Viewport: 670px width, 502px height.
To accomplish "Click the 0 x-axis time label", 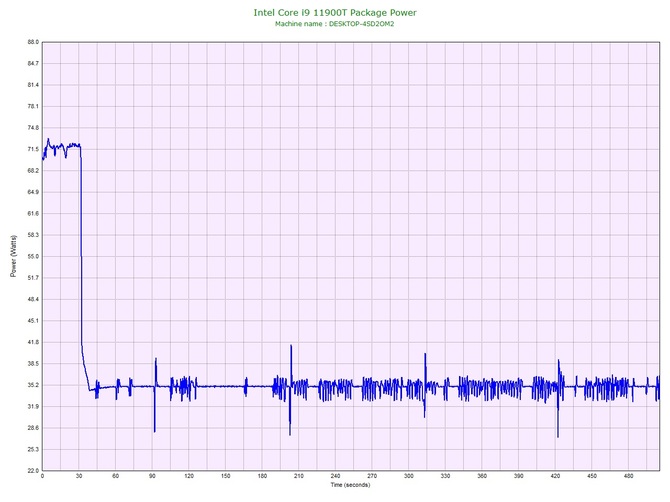I will click(x=42, y=476).
